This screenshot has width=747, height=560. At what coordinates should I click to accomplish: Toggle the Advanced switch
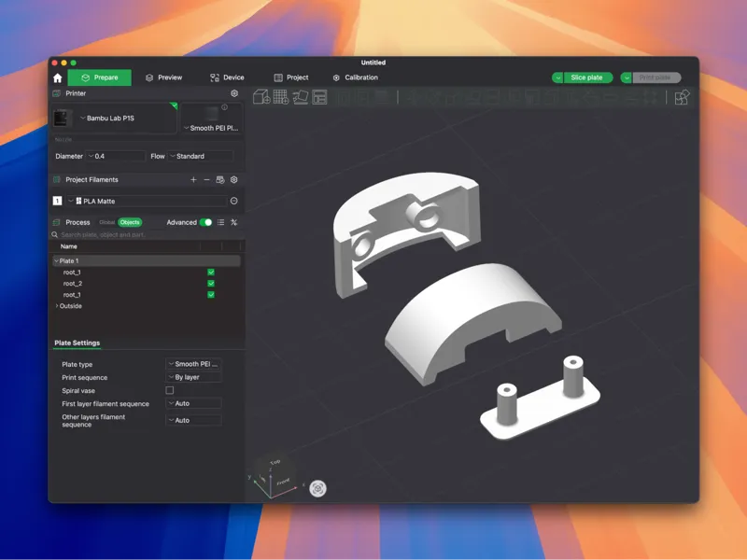click(x=205, y=222)
